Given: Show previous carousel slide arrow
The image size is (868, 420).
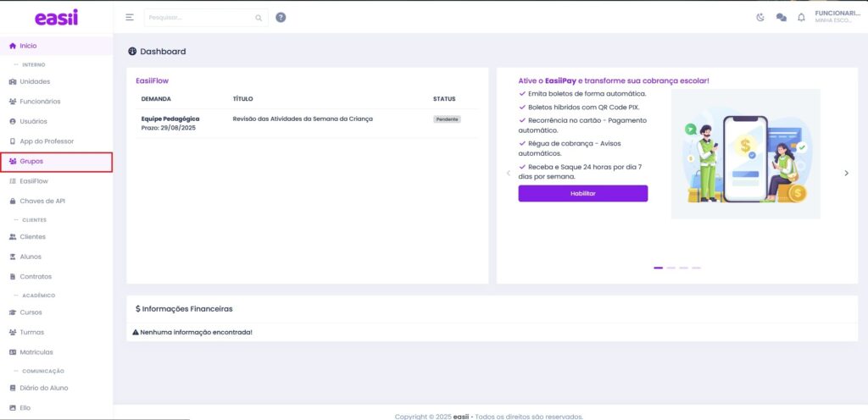Looking at the screenshot, I should 509,173.
